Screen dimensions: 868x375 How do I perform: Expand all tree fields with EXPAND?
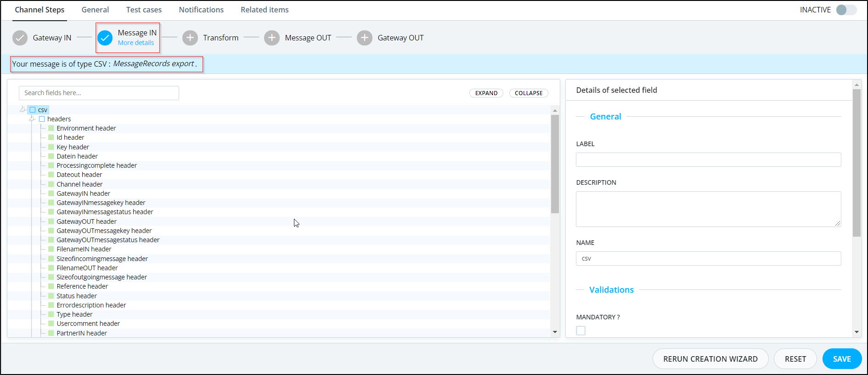coord(486,93)
